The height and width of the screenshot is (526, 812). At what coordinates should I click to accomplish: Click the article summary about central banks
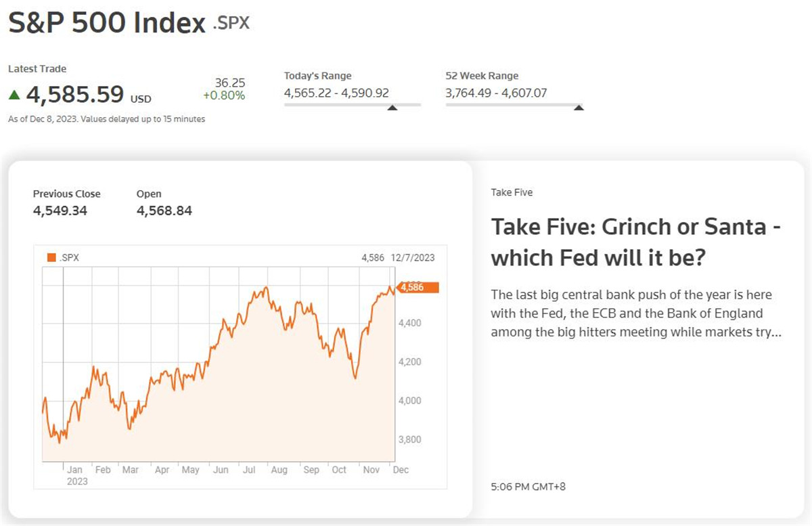coord(636,313)
